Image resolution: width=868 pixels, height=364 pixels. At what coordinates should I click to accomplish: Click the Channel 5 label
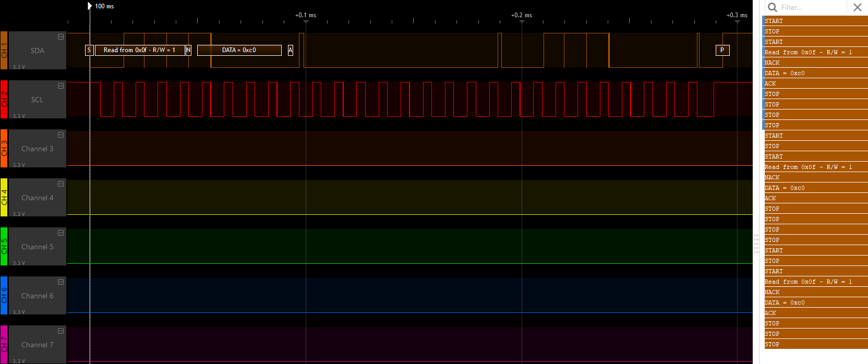tap(38, 247)
